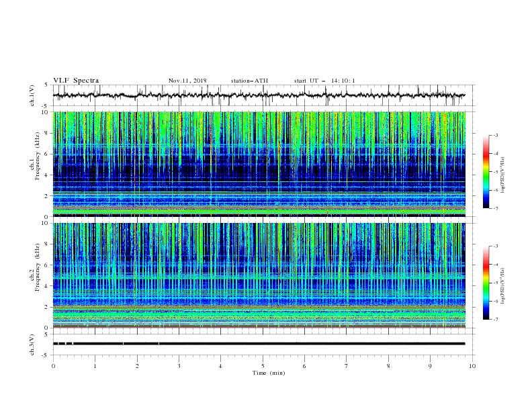Click the "ch.1(V)" waveform axis label
This screenshot has height=411, width=532.
tap(32, 95)
